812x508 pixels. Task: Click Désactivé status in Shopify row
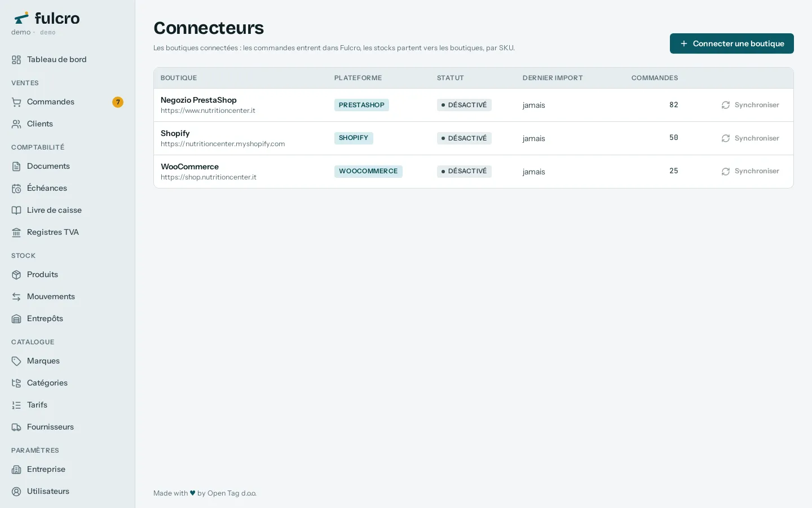click(x=464, y=138)
